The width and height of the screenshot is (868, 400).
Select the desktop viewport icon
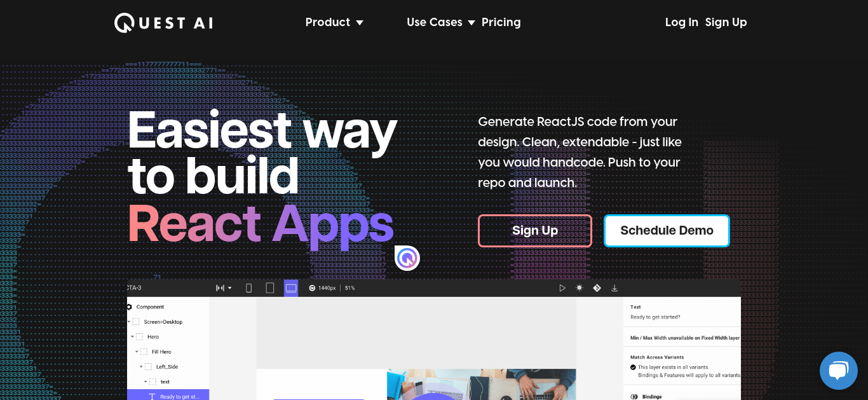(x=291, y=288)
